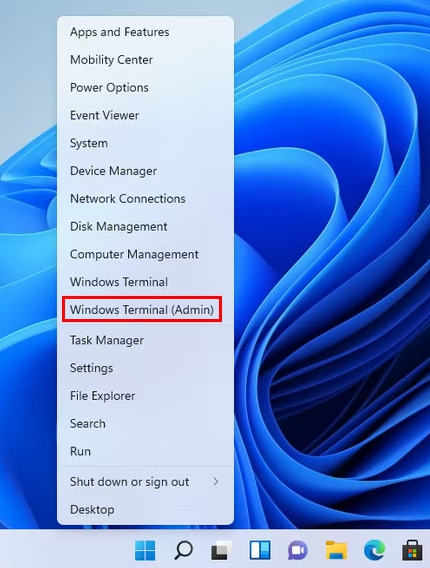Expand Shut down or sign out submenu
Viewport: 430px width, 568px height.
pos(145,482)
